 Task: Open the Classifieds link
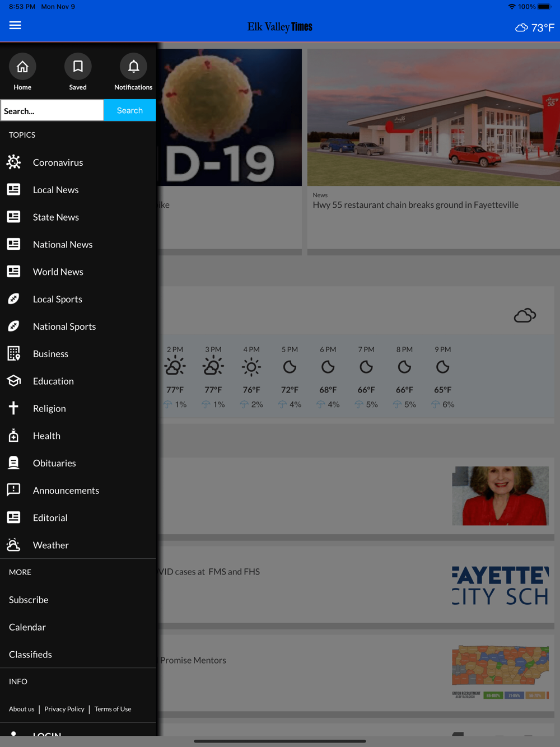tap(30, 655)
